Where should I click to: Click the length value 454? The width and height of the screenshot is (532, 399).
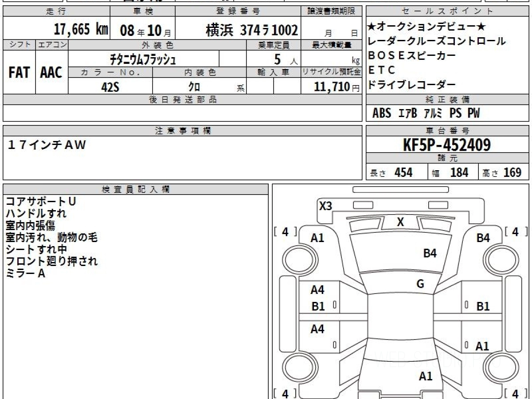tap(403, 172)
